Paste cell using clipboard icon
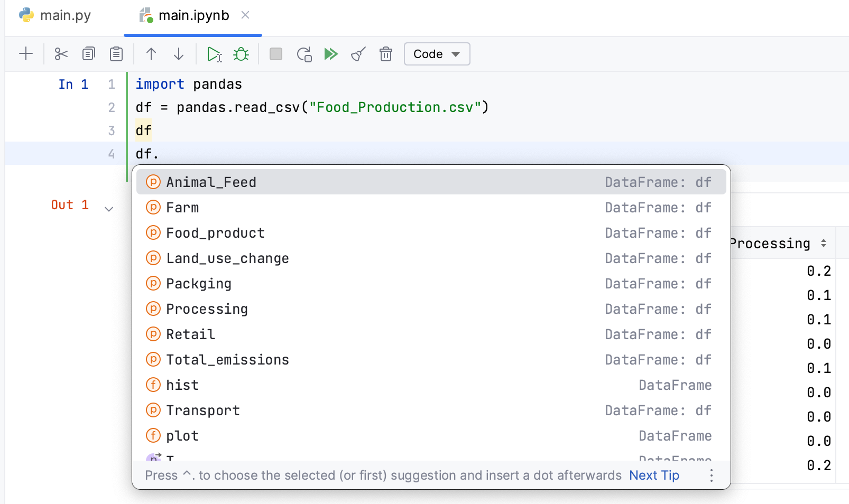This screenshot has width=849, height=504. [116, 54]
